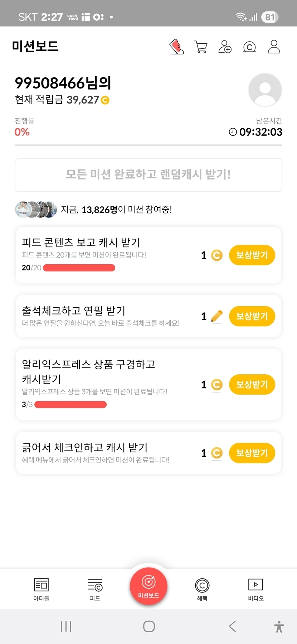Tap the red 미션보드 center tab
Screen dimensions: 297x644
[148, 586]
